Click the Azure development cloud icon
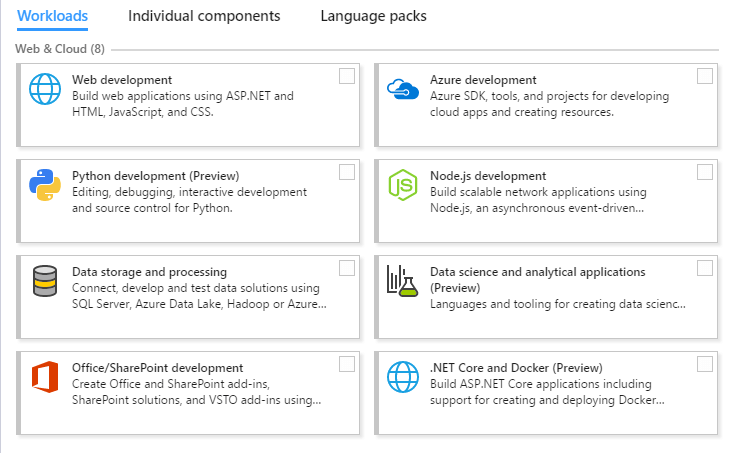 [x=404, y=90]
